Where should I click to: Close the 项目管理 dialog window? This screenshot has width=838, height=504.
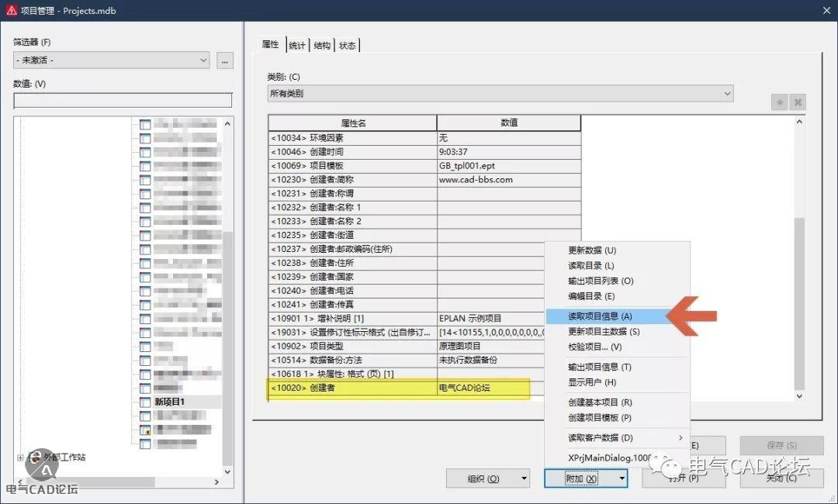click(x=824, y=11)
